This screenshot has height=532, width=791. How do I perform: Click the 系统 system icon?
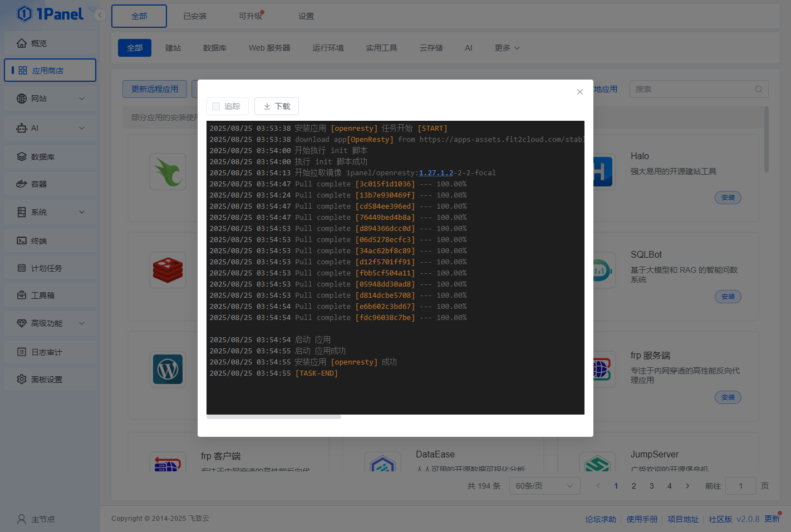pos(22,212)
